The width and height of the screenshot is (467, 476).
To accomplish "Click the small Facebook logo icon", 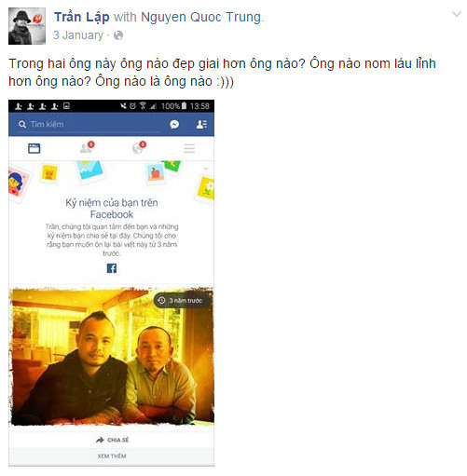I will [112, 268].
